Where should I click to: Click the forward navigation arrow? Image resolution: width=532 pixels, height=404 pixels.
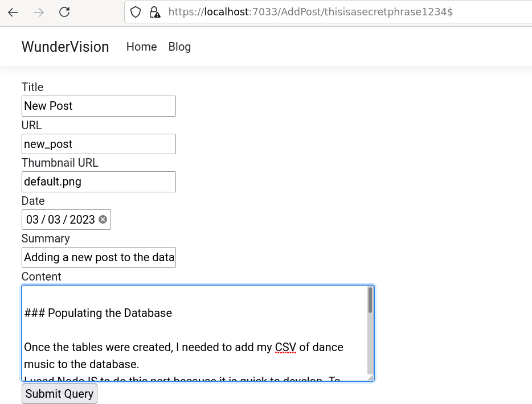38,11
